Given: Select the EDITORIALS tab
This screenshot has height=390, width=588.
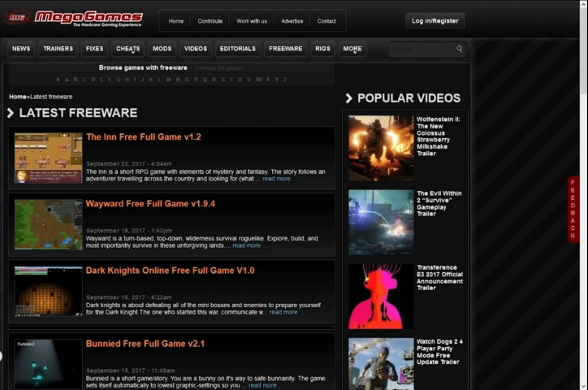Looking at the screenshot, I should 237,49.
